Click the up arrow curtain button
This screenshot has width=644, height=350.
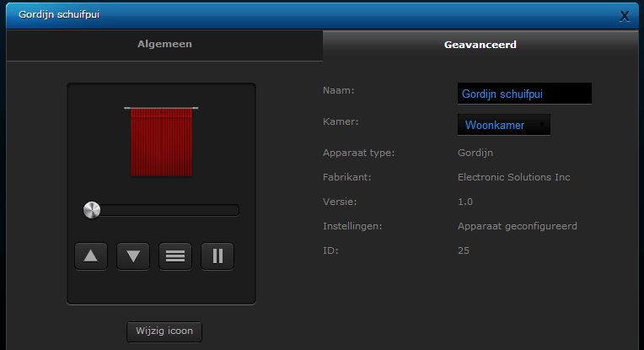pyautogui.click(x=91, y=256)
